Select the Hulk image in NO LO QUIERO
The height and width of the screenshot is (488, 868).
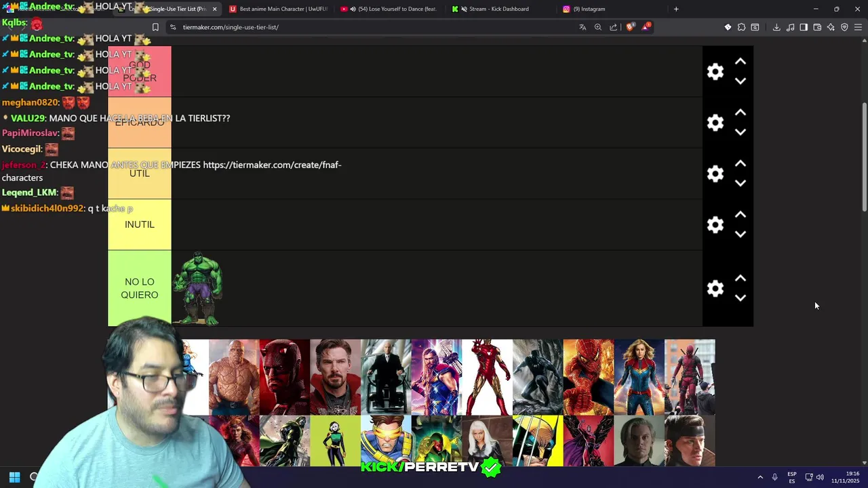(197, 289)
